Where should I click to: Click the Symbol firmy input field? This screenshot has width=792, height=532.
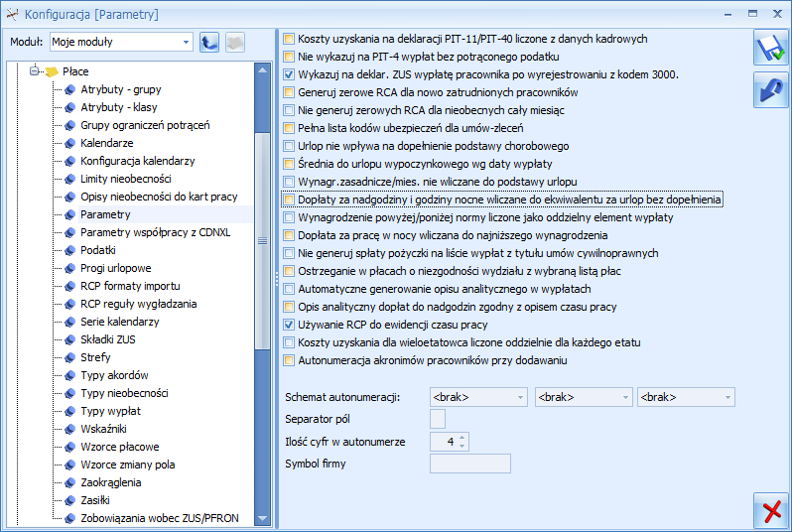(470, 464)
